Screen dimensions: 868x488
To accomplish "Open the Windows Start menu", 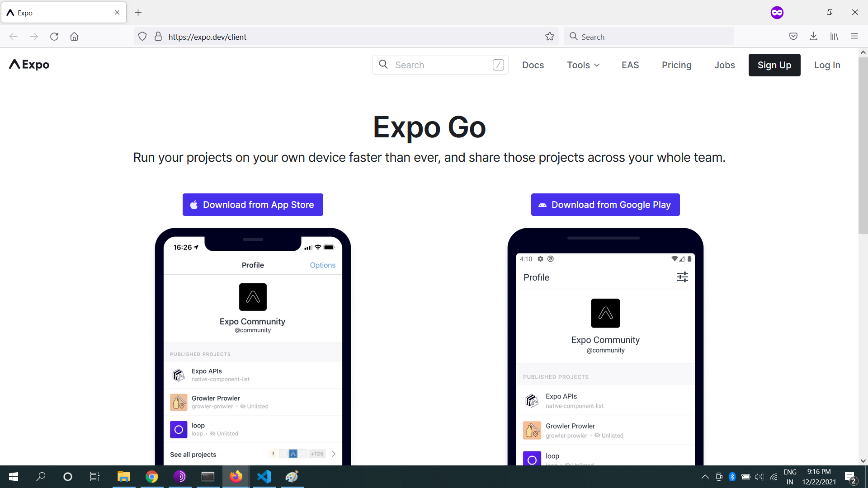I will 14,477.
